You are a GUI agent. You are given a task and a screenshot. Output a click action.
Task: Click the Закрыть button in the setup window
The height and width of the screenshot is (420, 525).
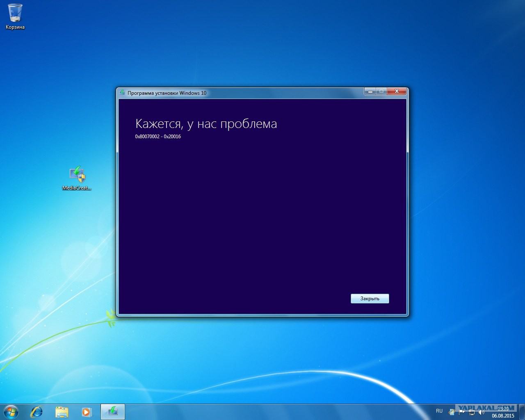(370, 299)
